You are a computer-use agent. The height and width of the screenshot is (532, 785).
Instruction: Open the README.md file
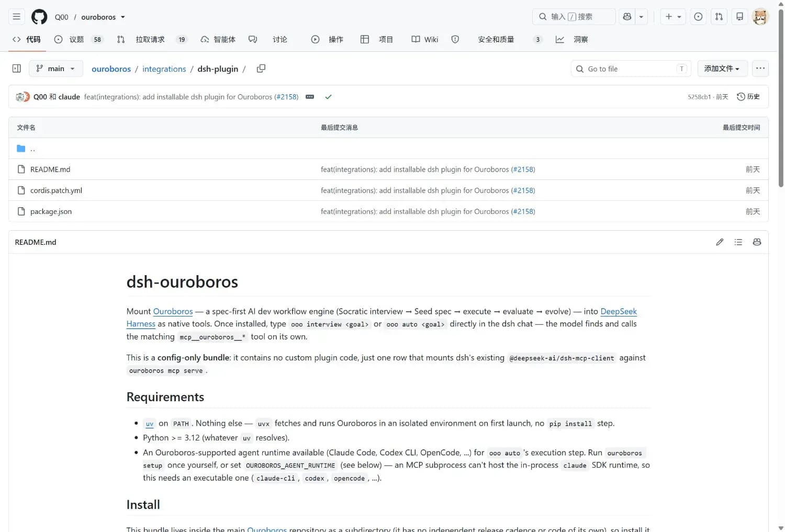[50, 169]
